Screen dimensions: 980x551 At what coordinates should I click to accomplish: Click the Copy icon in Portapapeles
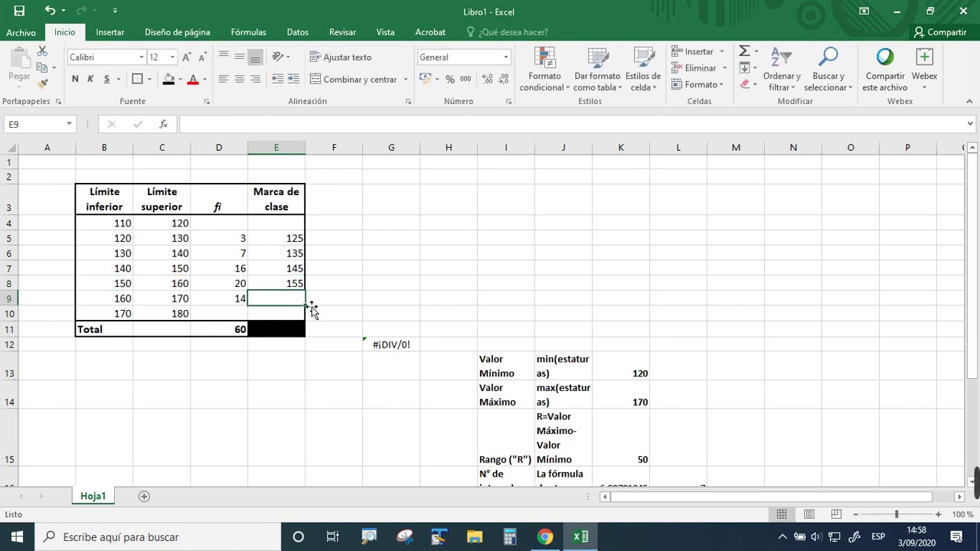click(43, 67)
